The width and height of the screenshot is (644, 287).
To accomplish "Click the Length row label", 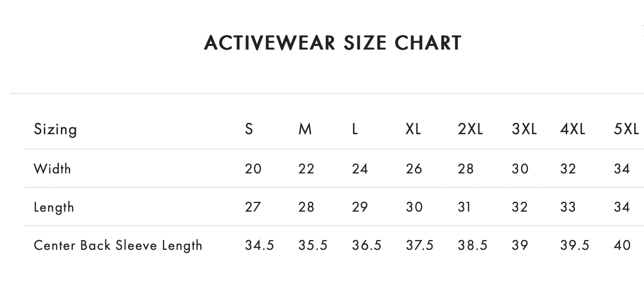I will point(54,208).
